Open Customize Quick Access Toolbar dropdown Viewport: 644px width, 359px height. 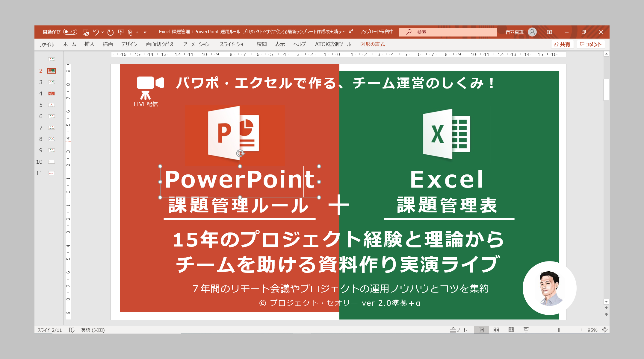tap(145, 32)
